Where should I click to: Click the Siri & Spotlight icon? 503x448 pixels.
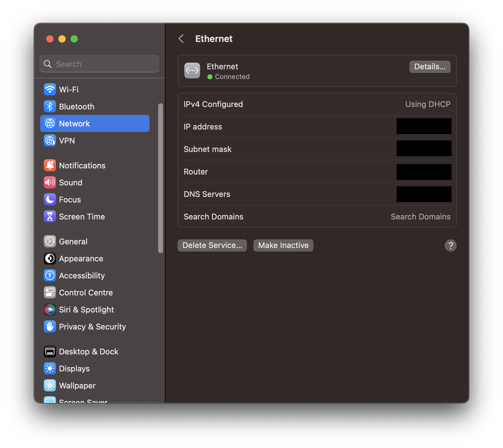(x=50, y=309)
